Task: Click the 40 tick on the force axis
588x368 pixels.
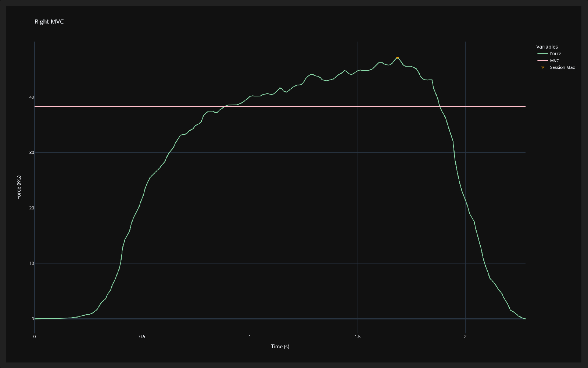Action: (32, 97)
